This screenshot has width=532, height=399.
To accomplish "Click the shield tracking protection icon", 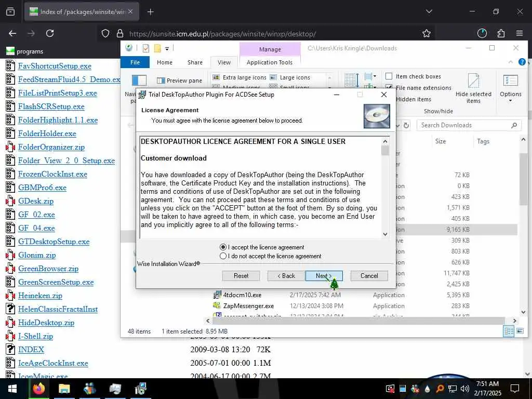I will point(105,33).
